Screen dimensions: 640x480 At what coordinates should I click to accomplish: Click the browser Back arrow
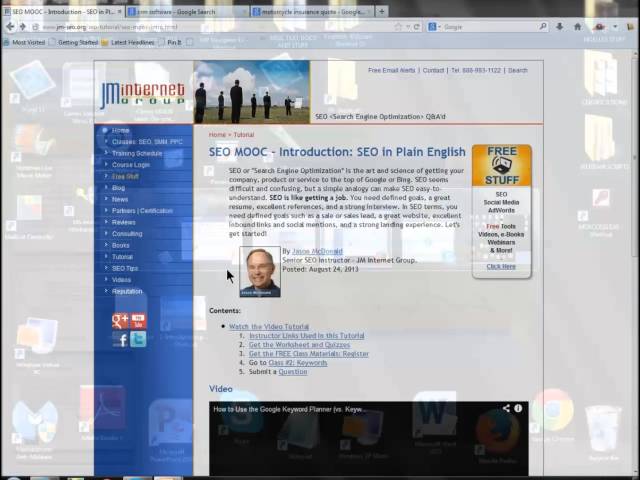pos(10,27)
